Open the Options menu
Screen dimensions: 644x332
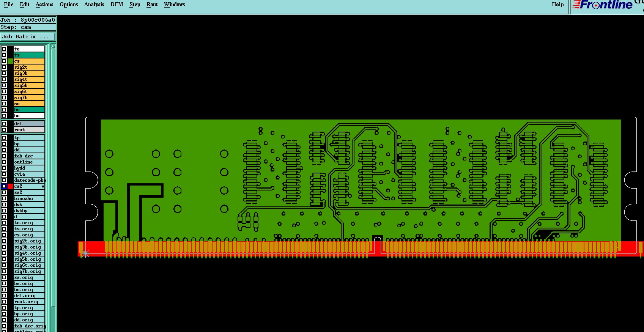click(x=69, y=5)
